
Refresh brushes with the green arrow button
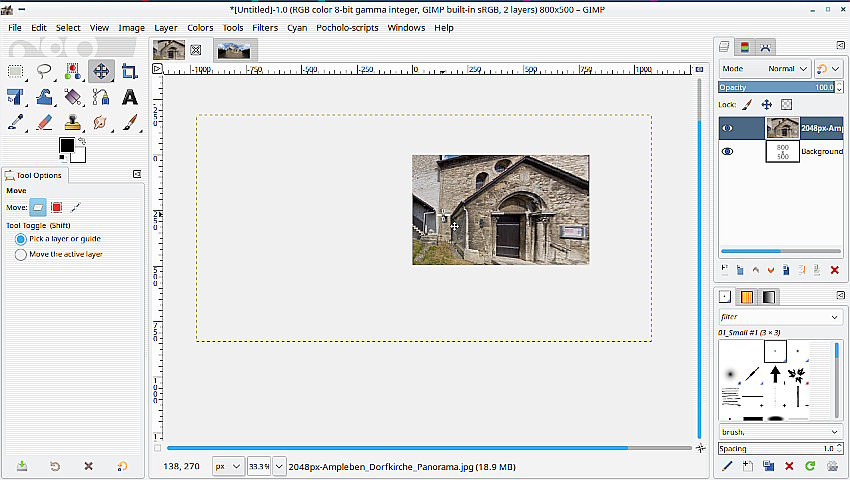pyautogui.click(x=808, y=466)
